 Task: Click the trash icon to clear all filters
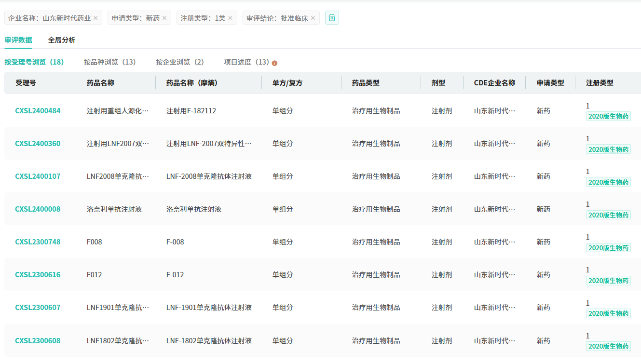[332, 18]
